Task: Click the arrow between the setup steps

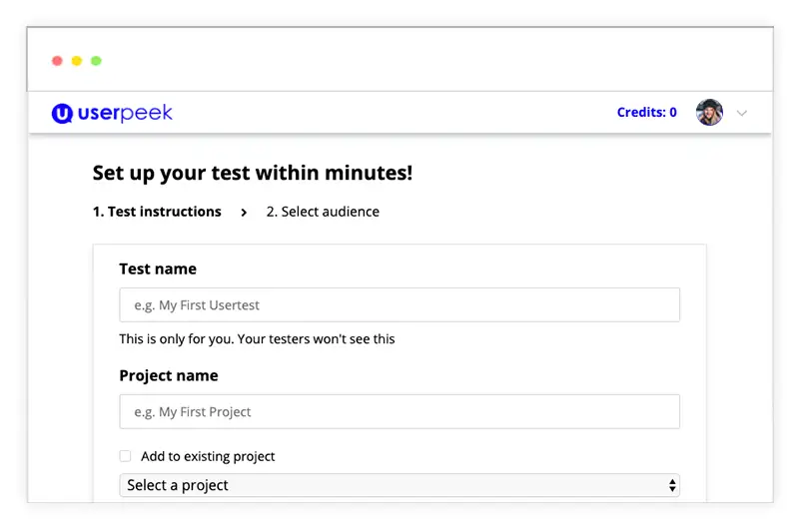Action: click(x=244, y=213)
